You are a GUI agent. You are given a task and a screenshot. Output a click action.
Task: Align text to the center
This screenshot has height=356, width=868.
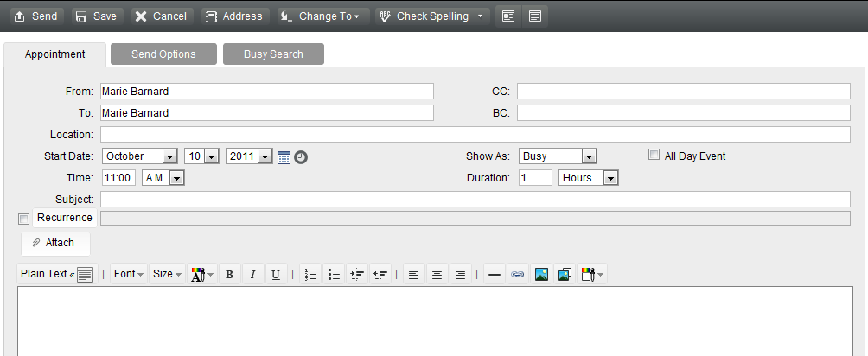tap(437, 275)
